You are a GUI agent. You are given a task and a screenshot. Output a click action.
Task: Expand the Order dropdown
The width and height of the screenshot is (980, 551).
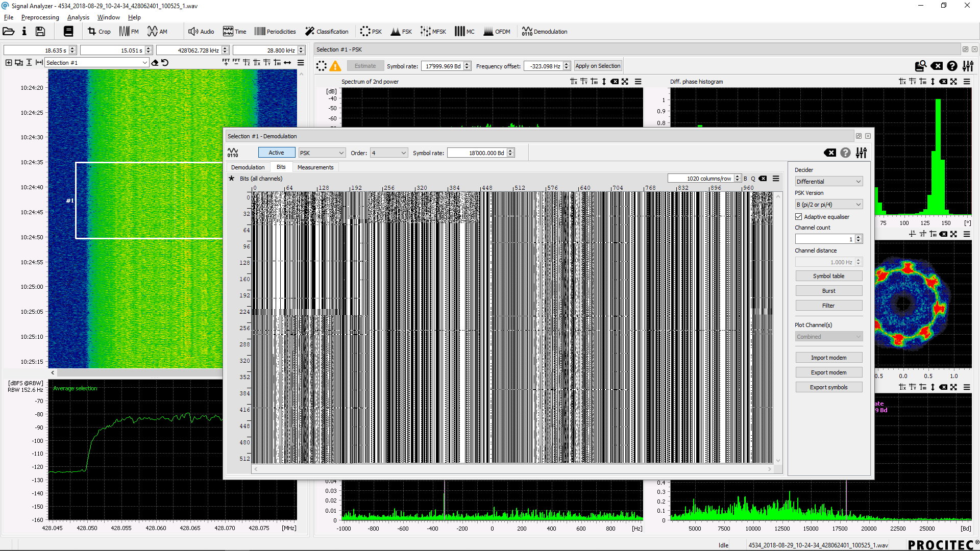pyautogui.click(x=389, y=153)
